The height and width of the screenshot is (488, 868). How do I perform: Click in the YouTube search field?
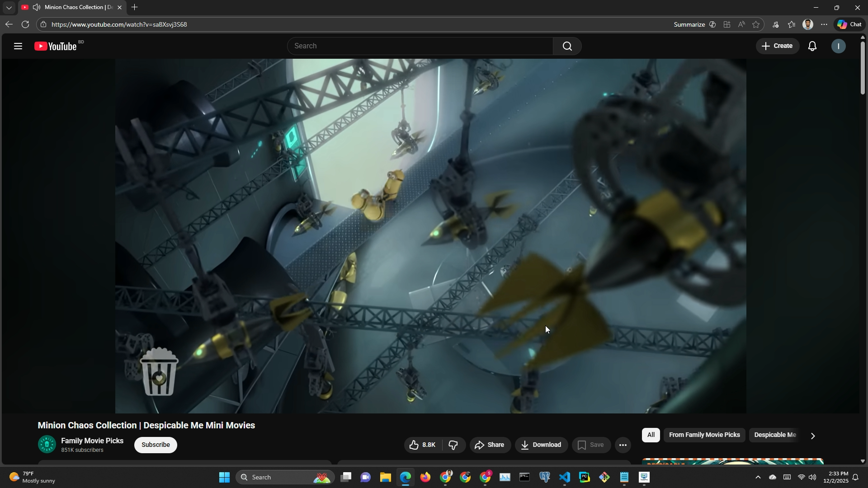420,46
